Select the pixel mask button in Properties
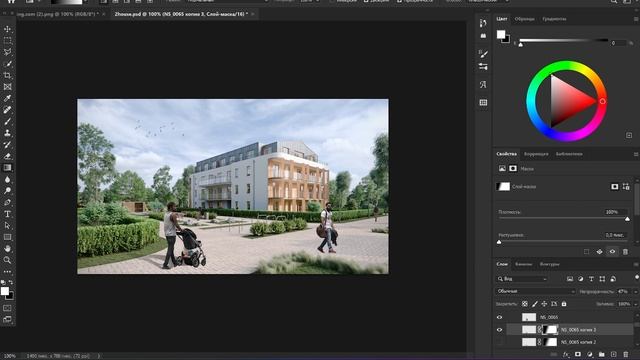Image resolution: width=640 pixels, height=360 pixels. [615, 187]
